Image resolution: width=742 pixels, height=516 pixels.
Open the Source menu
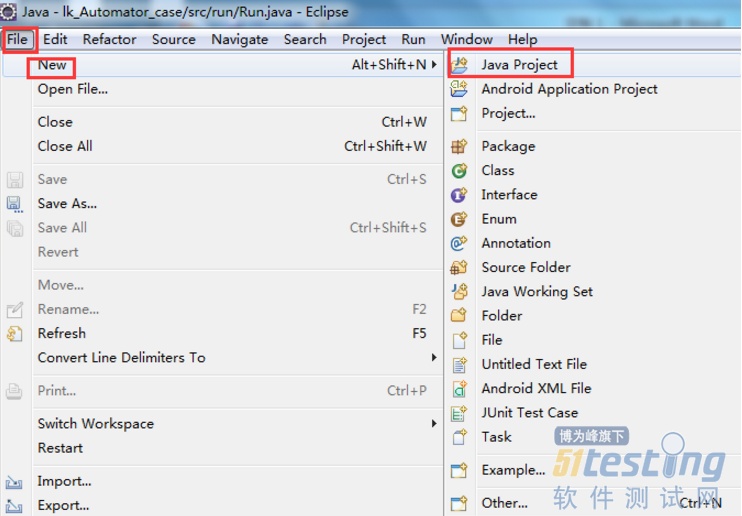coord(174,39)
